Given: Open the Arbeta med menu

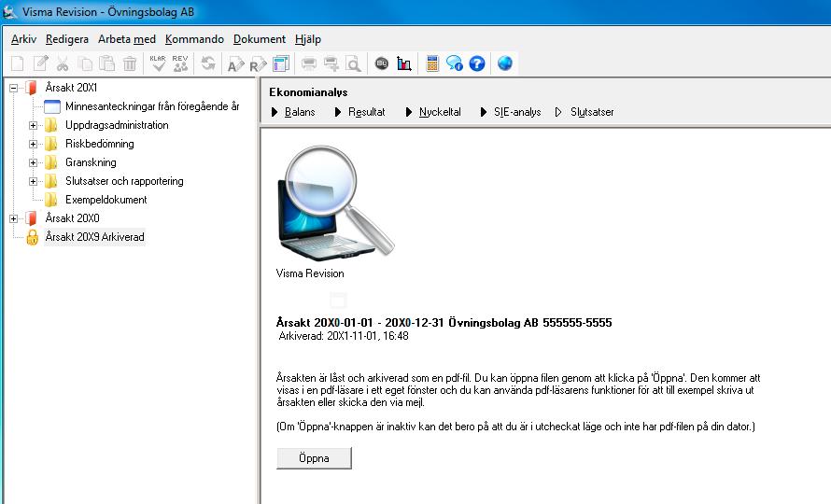Looking at the screenshot, I should point(127,39).
